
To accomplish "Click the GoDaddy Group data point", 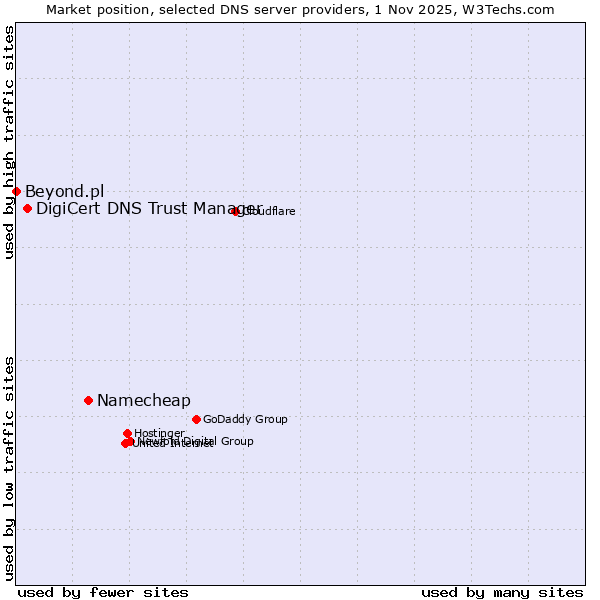I will click(196, 419).
